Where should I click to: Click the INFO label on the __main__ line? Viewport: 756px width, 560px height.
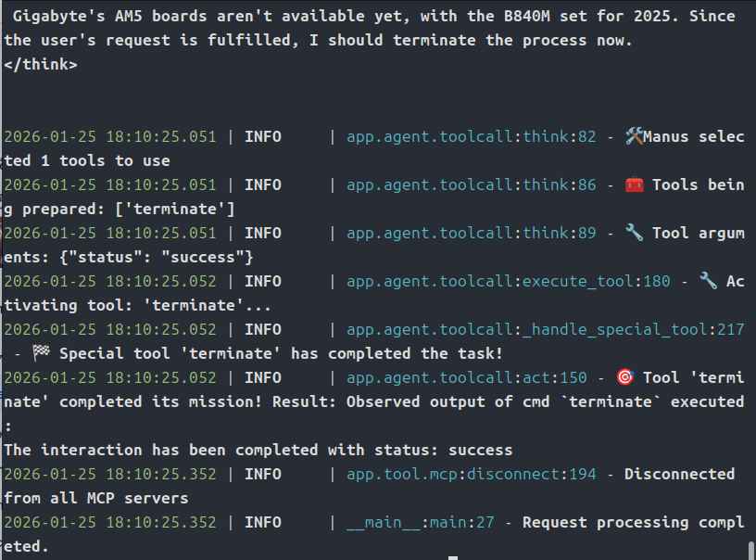pyautogui.click(x=262, y=522)
